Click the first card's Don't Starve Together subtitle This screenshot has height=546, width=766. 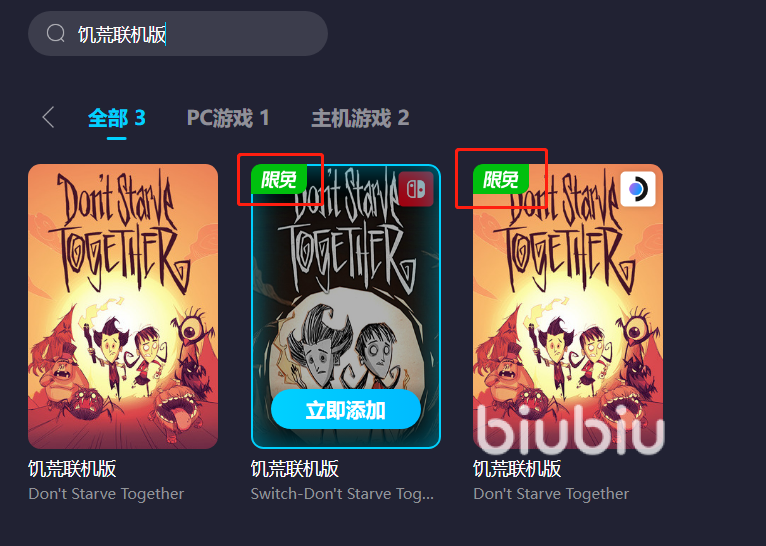(x=106, y=494)
